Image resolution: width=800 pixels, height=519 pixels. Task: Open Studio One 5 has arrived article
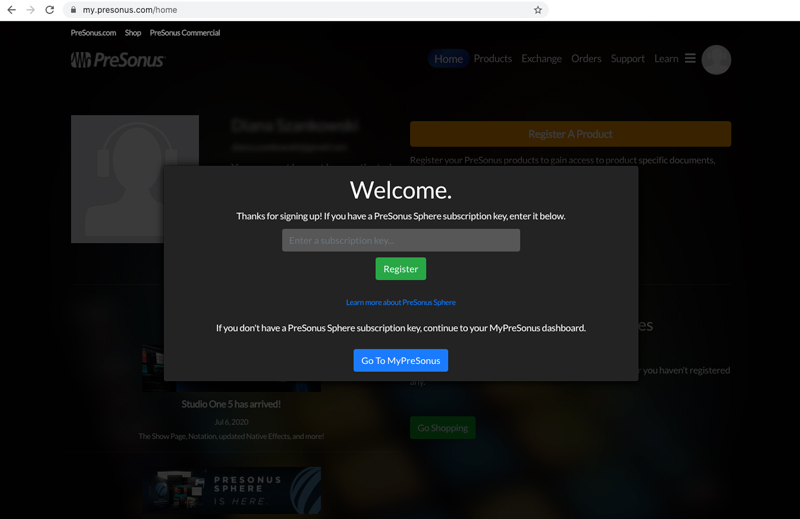click(x=231, y=404)
